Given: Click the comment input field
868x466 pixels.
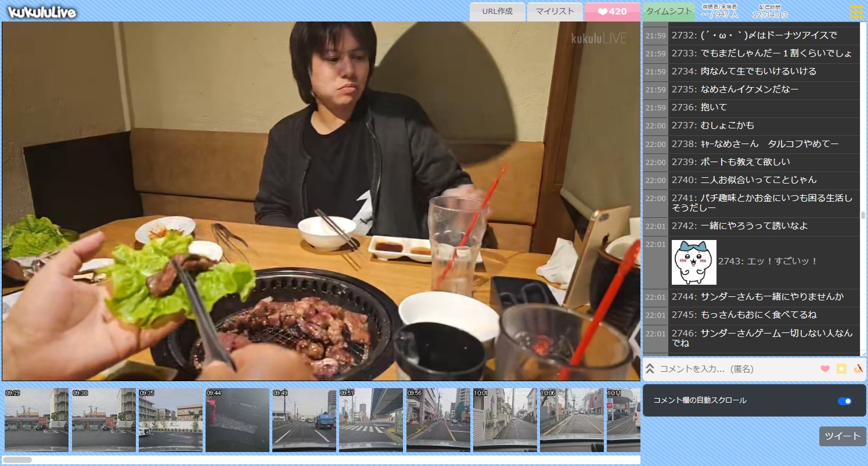Looking at the screenshot, I should (x=734, y=369).
